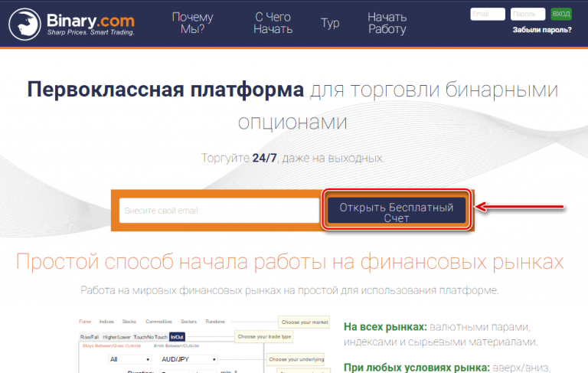Click the 'Choose your trade type' label
Viewport: 588px width, 373px height.
tap(264, 336)
